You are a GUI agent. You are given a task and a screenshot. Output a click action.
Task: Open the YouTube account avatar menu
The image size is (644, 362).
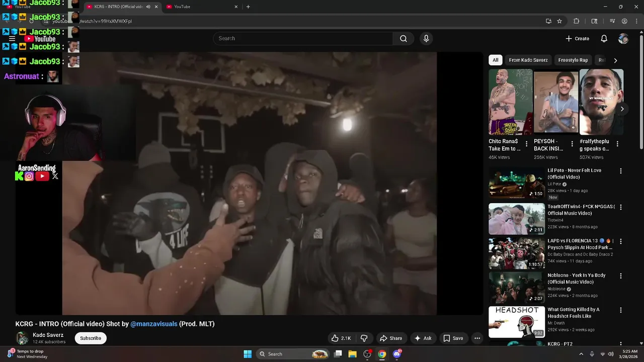pyautogui.click(x=623, y=39)
